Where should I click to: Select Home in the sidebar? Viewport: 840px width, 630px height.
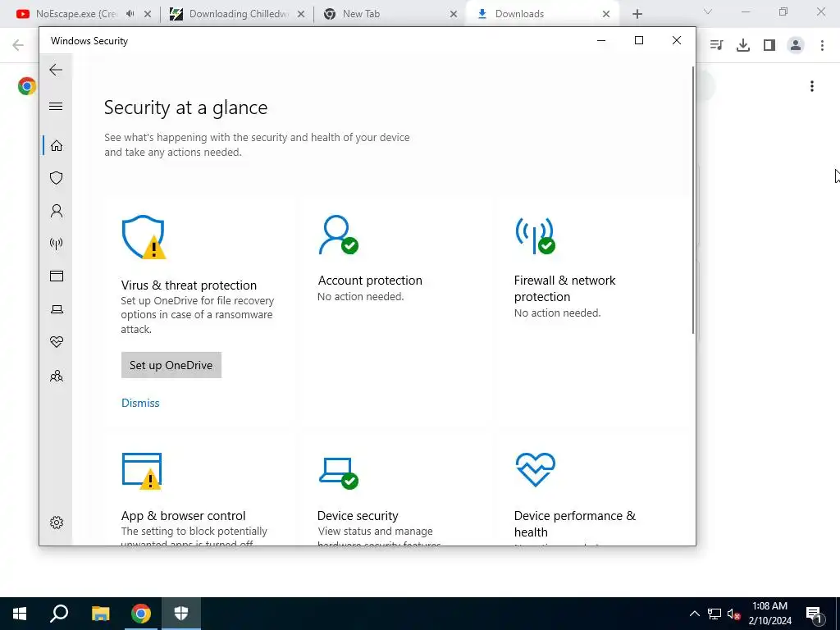point(57,146)
